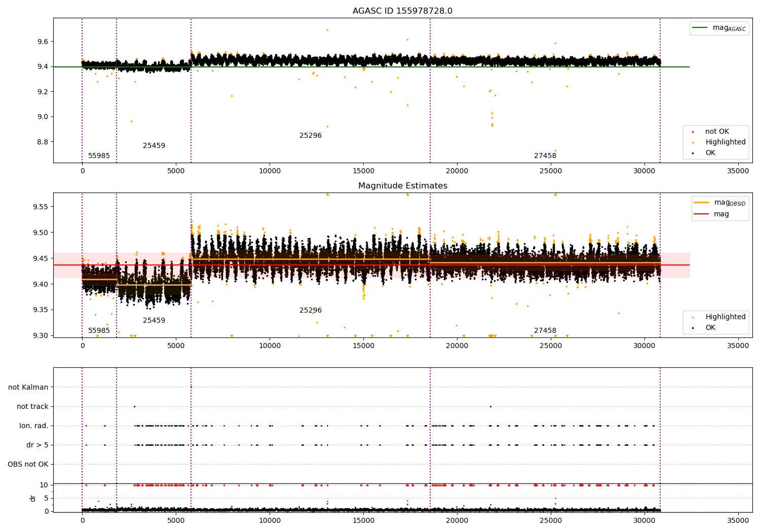The height and width of the screenshot is (532, 760).
Task: Click x-tick "20000" under the dr panel
Action: pyautogui.click(x=457, y=521)
